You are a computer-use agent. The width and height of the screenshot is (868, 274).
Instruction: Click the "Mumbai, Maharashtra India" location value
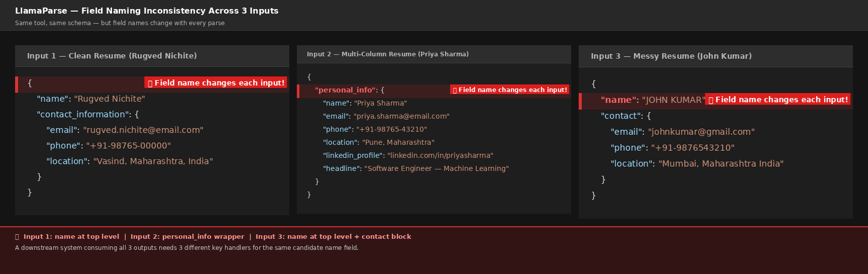(721, 164)
